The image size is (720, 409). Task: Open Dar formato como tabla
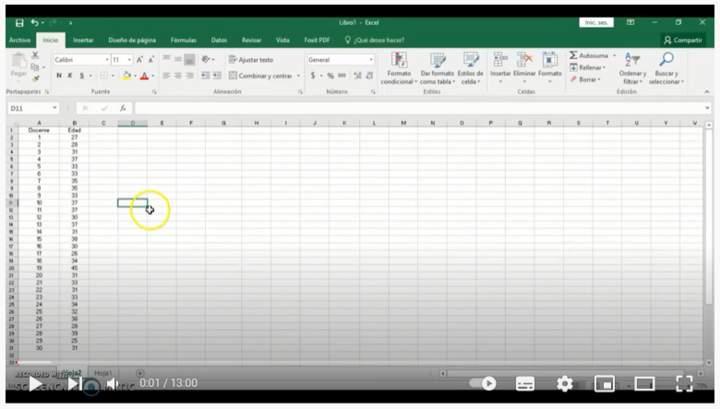(437, 61)
